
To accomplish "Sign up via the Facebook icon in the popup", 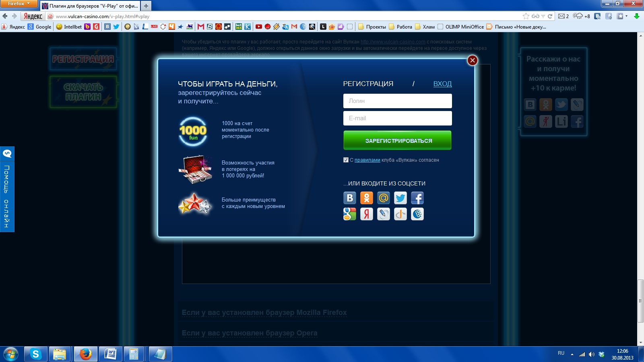I will pos(417,198).
